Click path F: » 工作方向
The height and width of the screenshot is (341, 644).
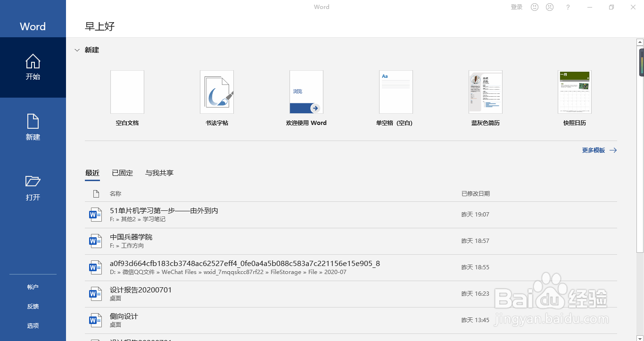pos(127,246)
